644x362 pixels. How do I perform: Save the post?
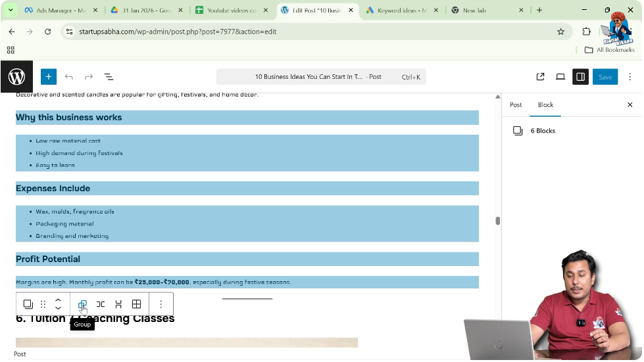605,77
